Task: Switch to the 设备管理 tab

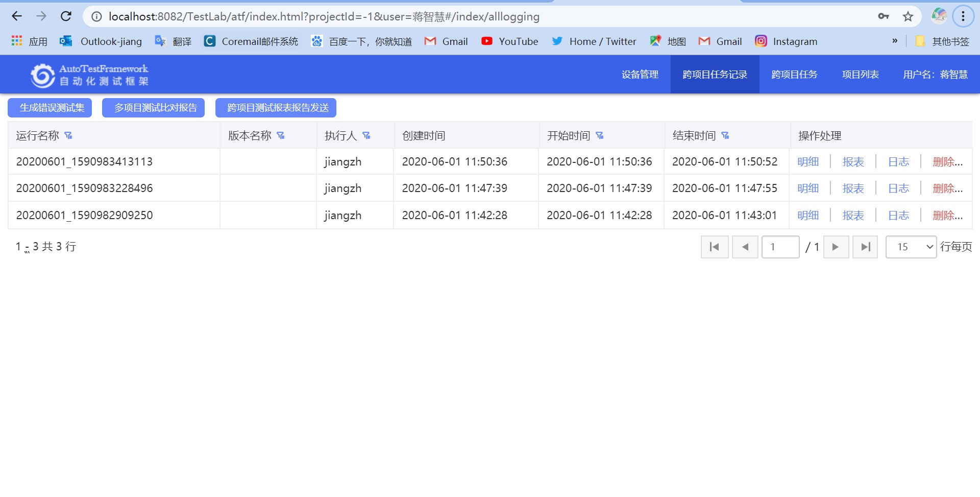Action: (x=640, y=75)
